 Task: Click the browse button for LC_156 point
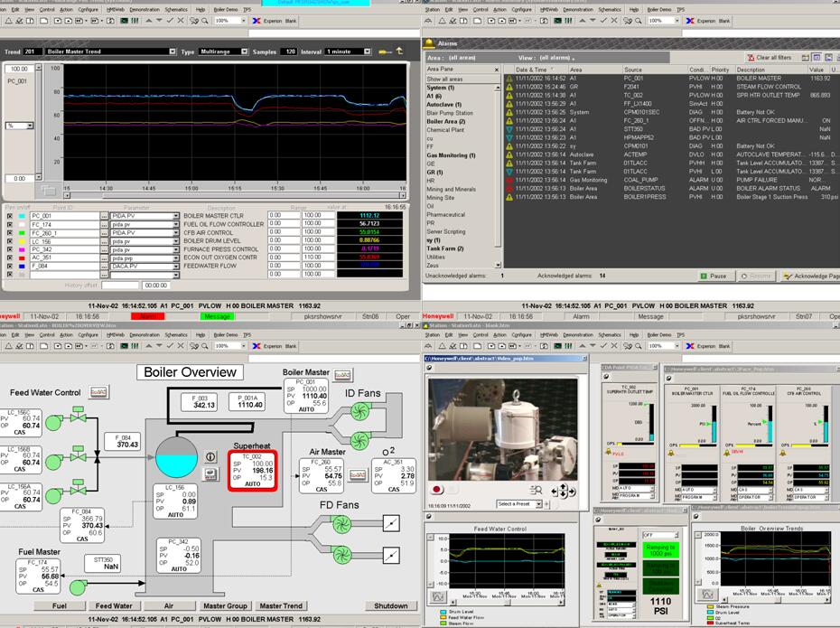[104, 241]
